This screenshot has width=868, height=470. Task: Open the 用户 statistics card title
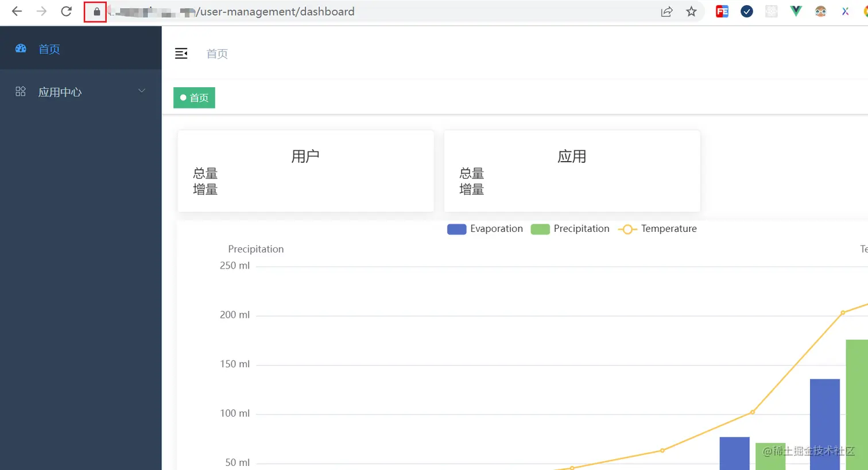pyautogui.click(x=305, y=157)
